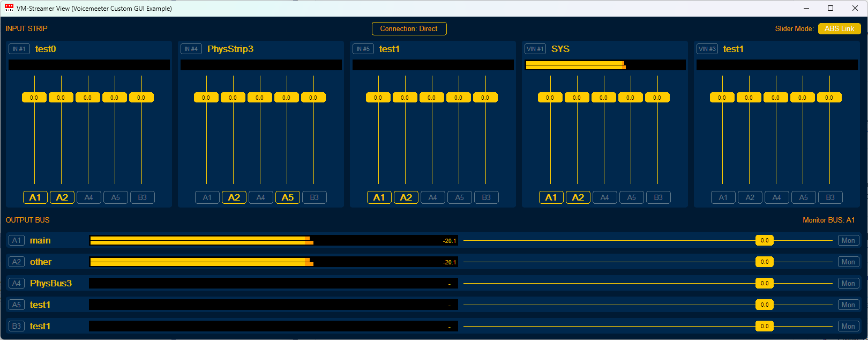Click the A1 badge next to main bus
Image resolution: width=868 pixels, height=340 pixels.
coord(17,240)
